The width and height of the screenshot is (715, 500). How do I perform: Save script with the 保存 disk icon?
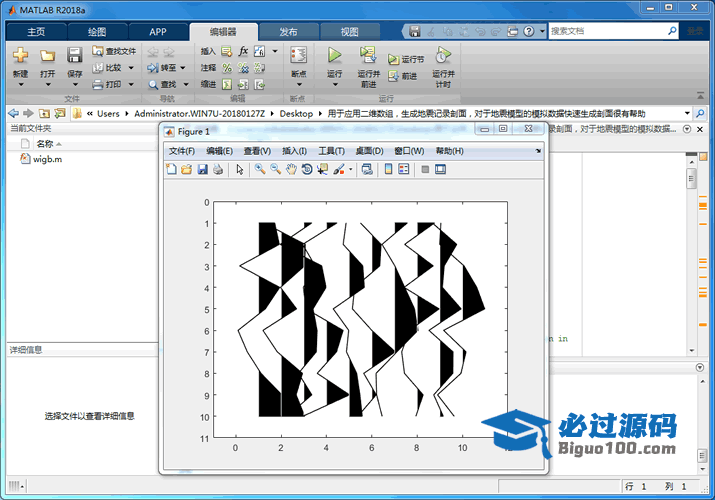tap(74, 55)
